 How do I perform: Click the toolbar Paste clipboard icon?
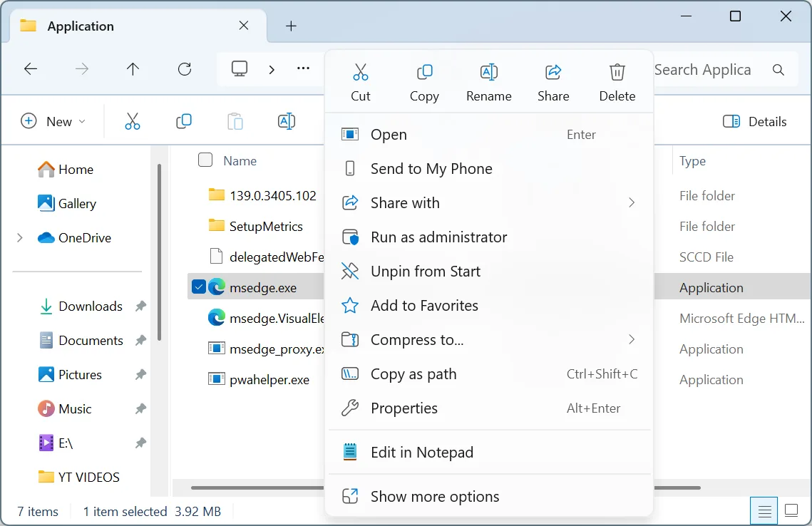click(235, 121)
